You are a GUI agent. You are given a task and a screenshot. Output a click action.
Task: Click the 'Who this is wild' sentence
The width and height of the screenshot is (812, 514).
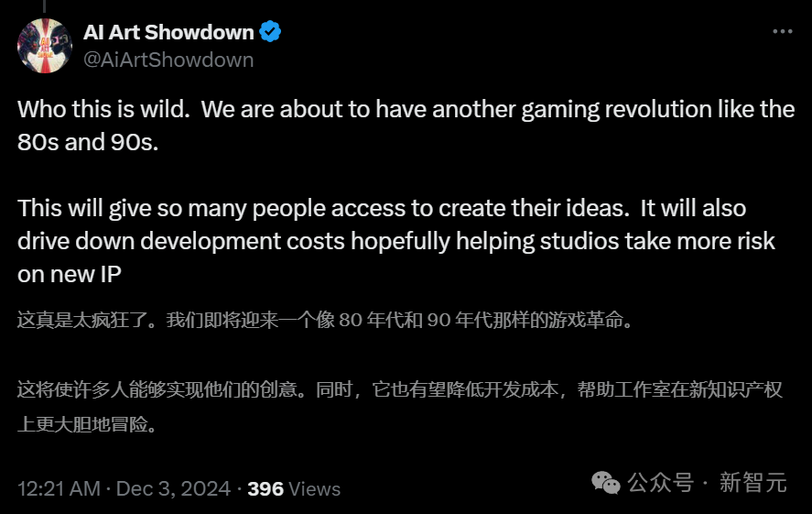click(x=103, y=109)
